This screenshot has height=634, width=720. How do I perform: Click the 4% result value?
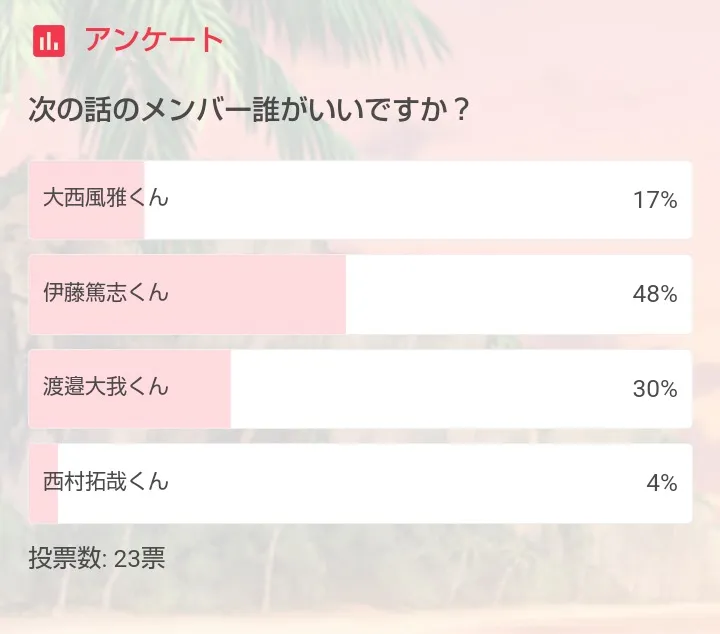tap(662, 483)
